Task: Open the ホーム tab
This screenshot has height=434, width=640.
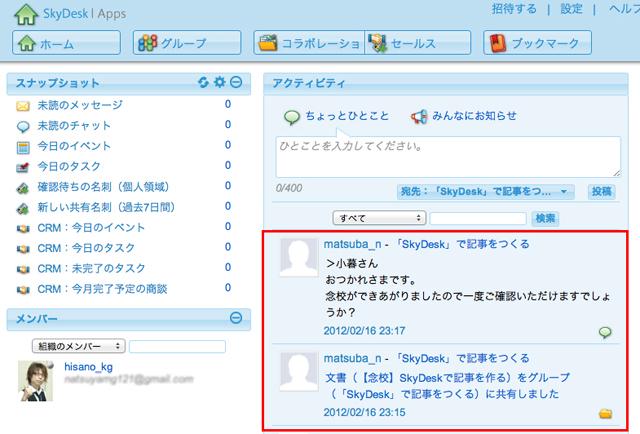Action: pos(67,42)
